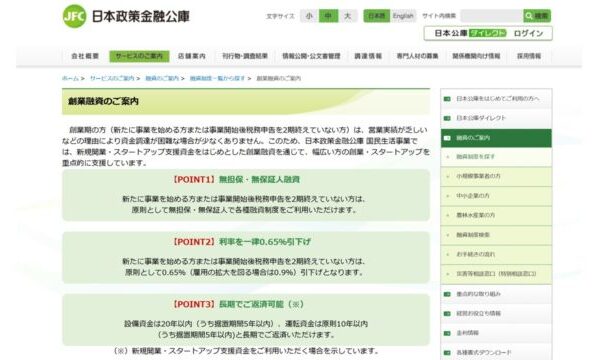Open sidebar sub-item お手続きの流れ

pos(496,255)
